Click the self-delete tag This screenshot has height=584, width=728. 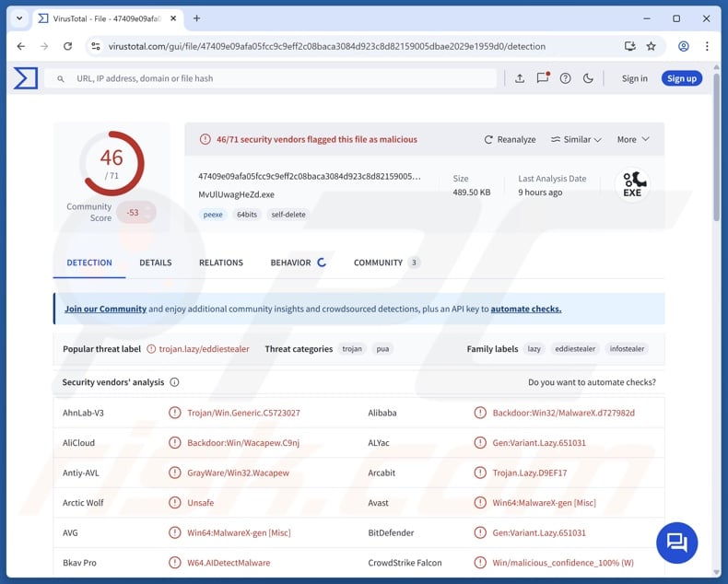pos(288,215)
